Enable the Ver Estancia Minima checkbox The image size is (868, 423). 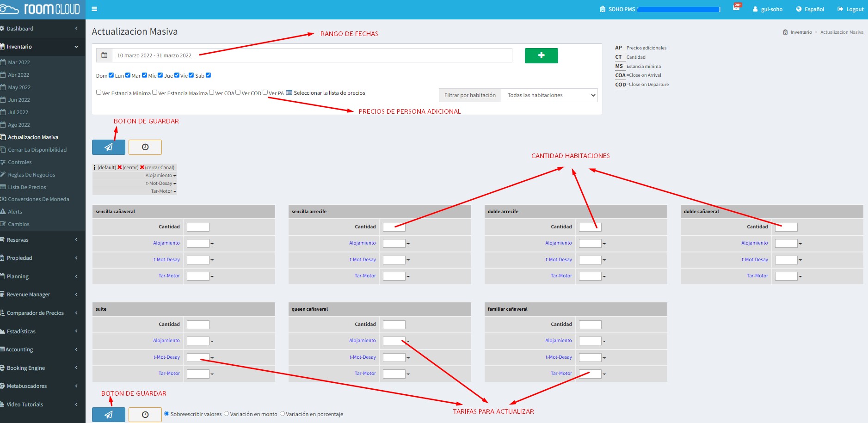pos(98,92)
